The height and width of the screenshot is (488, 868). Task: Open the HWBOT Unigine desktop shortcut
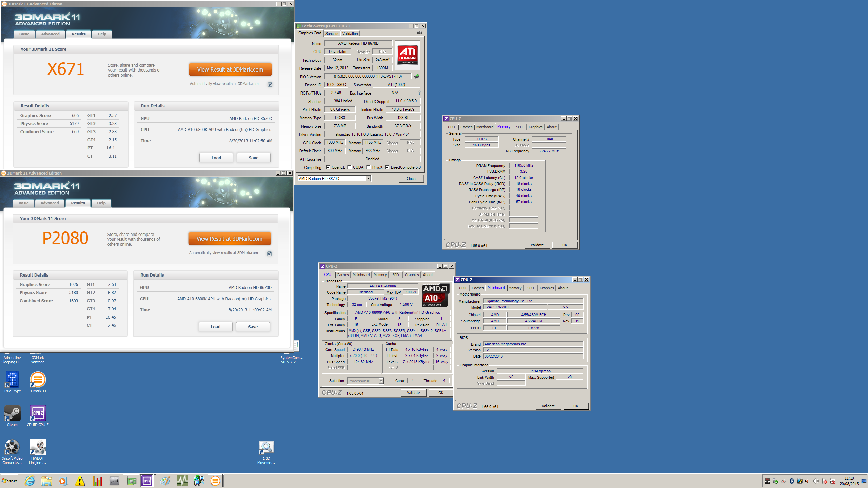tap(38, 451)
